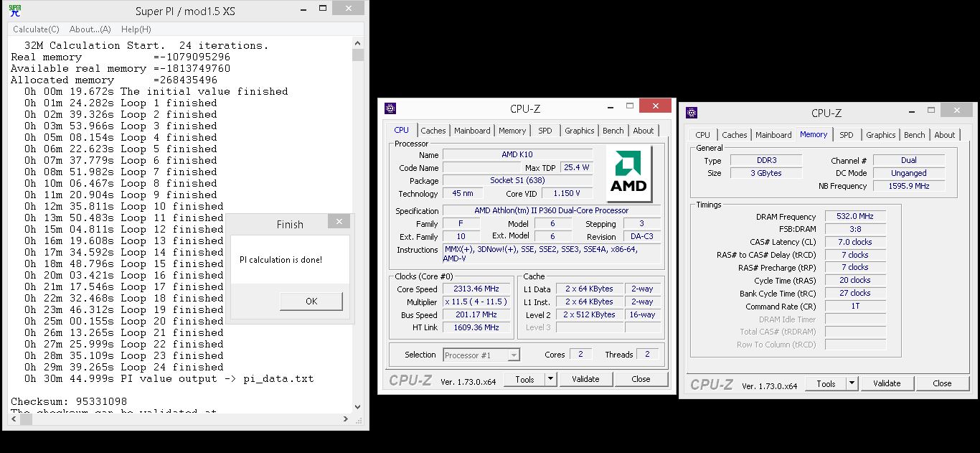Switch to Mainboard tab in CPU-Z Memory window
Screen dimensions: 980x453
[x=773, y=135]
